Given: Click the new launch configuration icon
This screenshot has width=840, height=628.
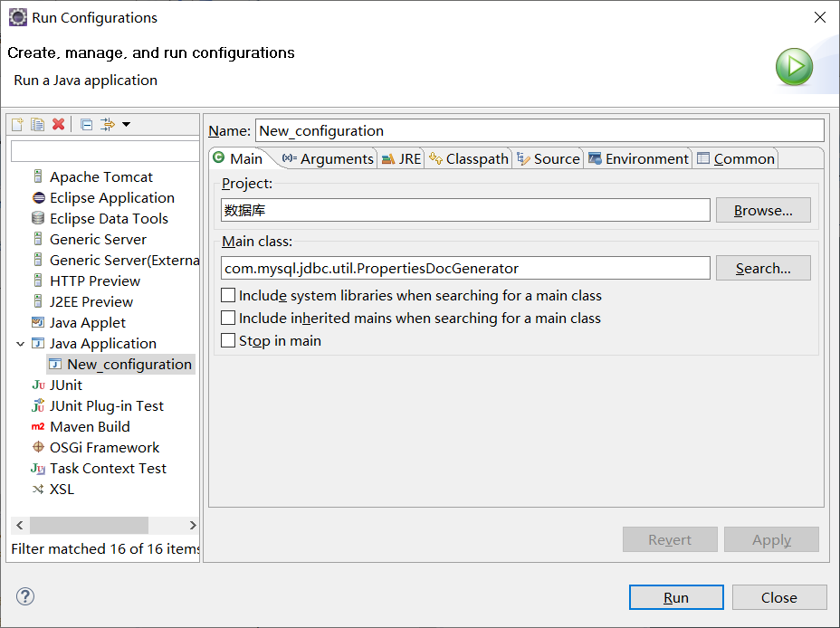Looking at the screenshot, I should tap(17, 124).
